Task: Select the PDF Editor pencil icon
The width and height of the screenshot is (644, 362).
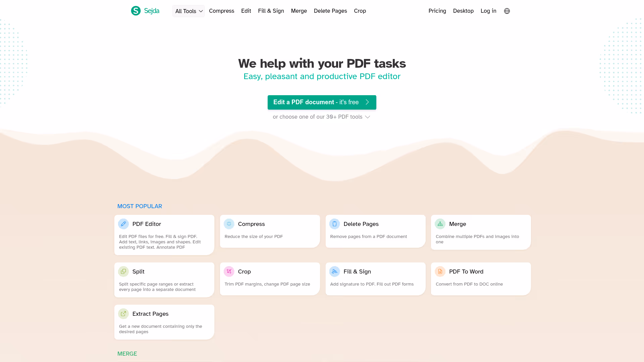Action: coord(123,224)
